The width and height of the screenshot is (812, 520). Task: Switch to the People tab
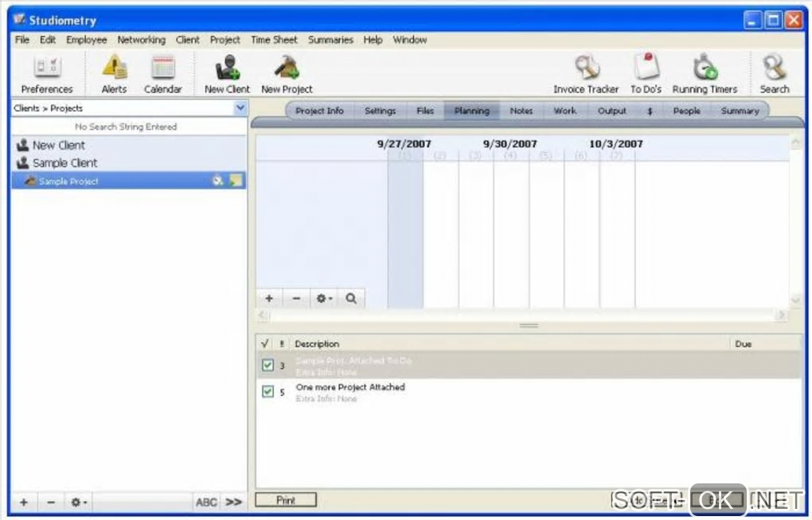(687, 111)
